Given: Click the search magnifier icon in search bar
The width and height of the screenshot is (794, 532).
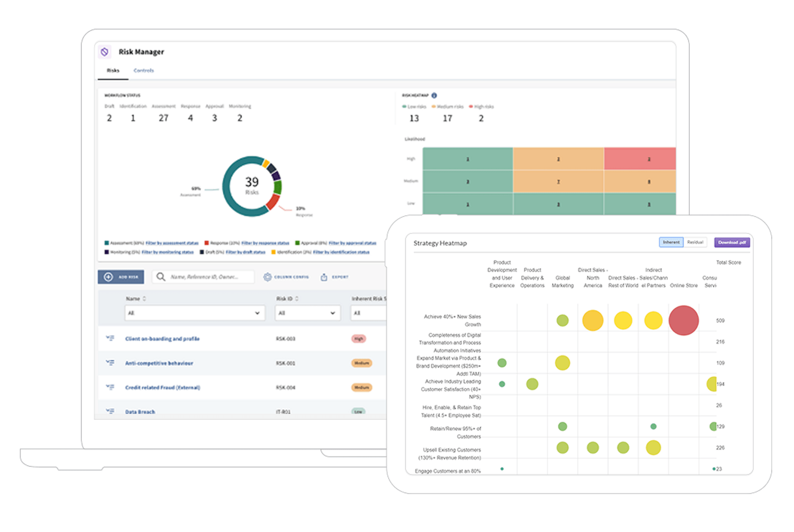Looking at the screenshot, I should click(160, 277).
